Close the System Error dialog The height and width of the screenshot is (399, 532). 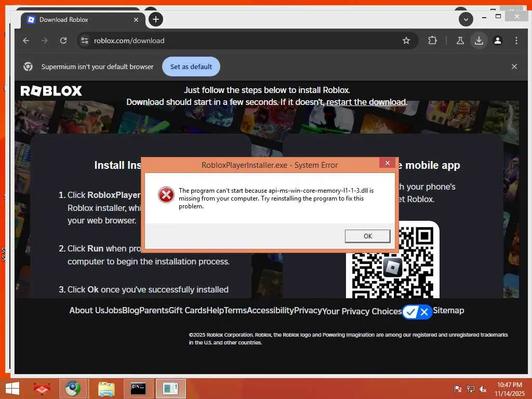(387, 163)
